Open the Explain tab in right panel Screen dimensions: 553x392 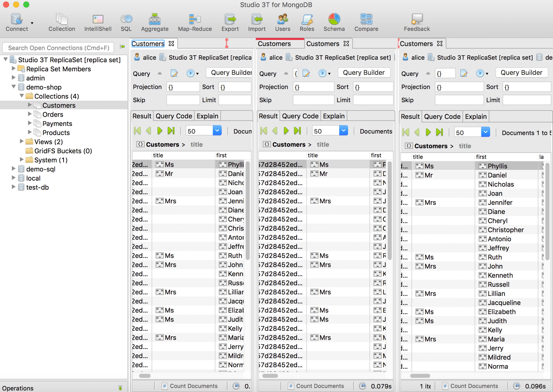point(476,117)
